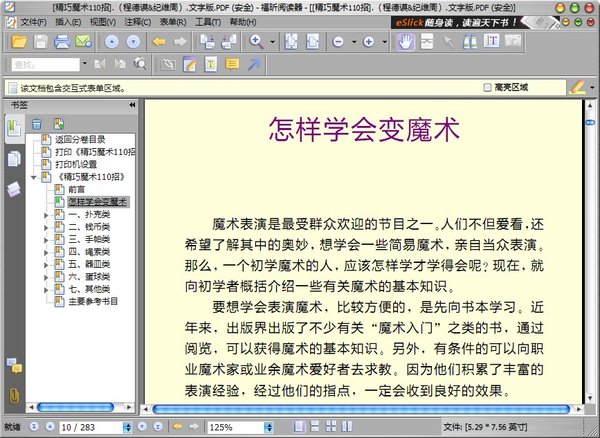Select the magnifier zoom tool
The image size is (600, 438).
[x=256, y=41]
